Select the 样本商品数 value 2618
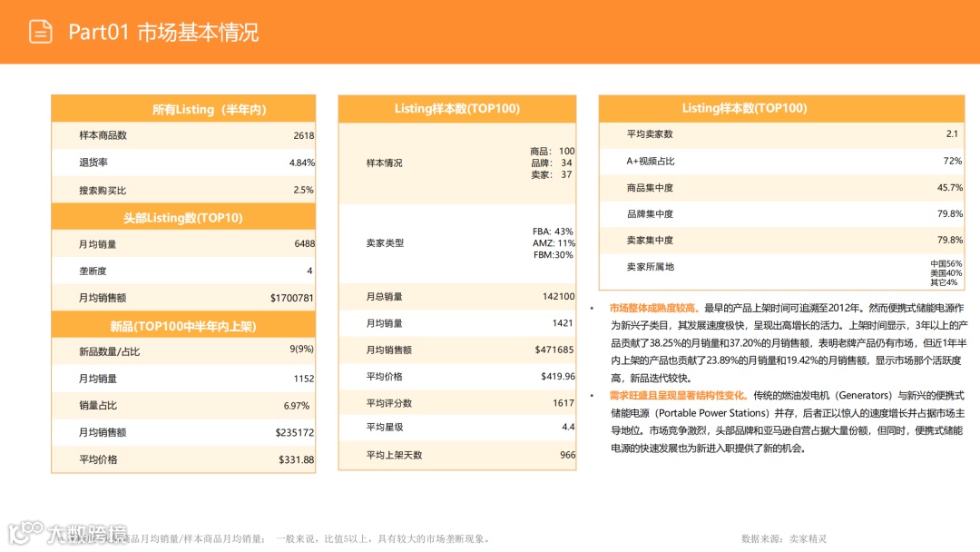 pyautogui.click(x=304, y=135)
